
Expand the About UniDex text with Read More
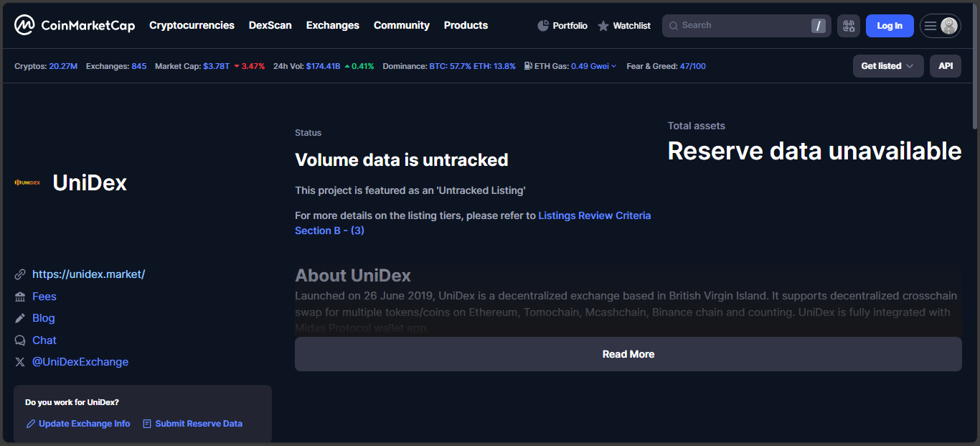[628, 354]
